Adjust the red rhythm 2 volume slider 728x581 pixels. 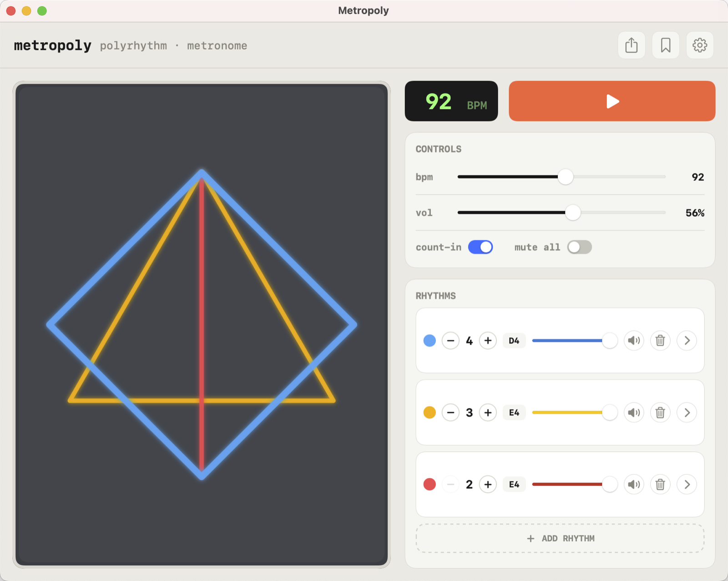575,484
